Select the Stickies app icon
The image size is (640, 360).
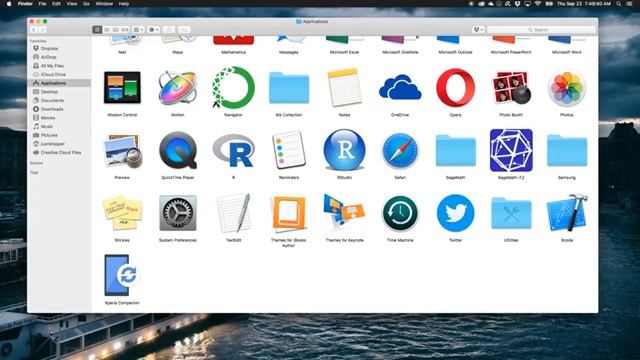(122, 213)
